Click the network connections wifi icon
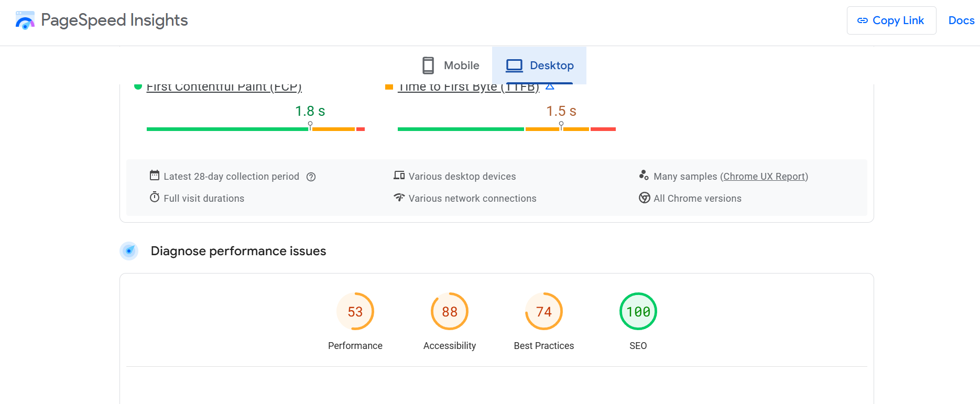 (399, 198)
